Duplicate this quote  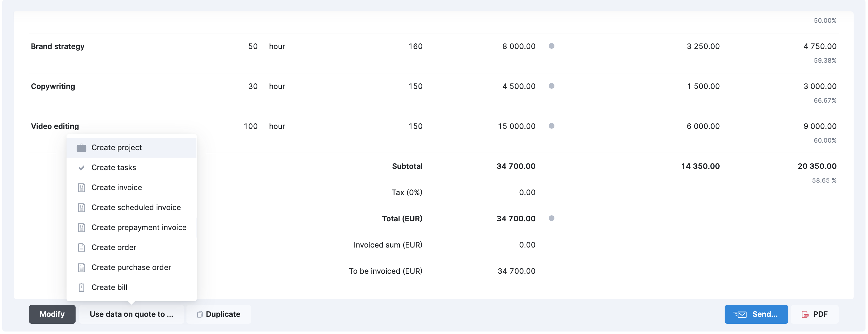(x=219, y=314)
